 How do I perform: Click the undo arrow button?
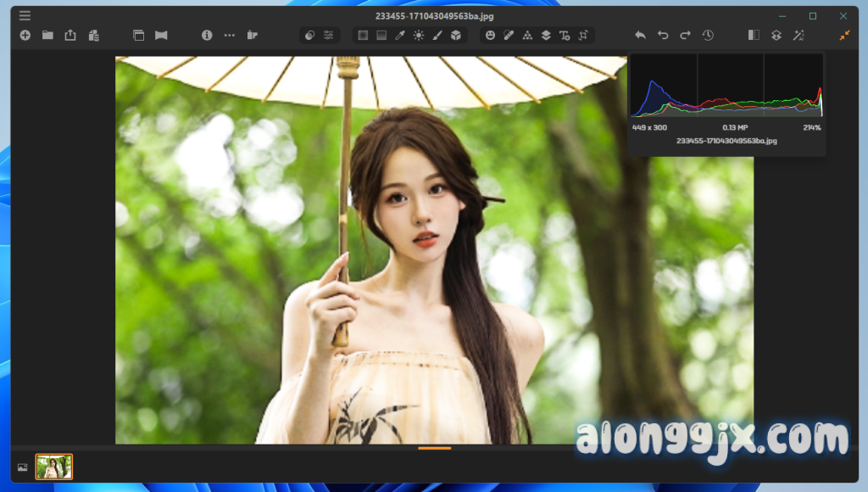[663, 36]
